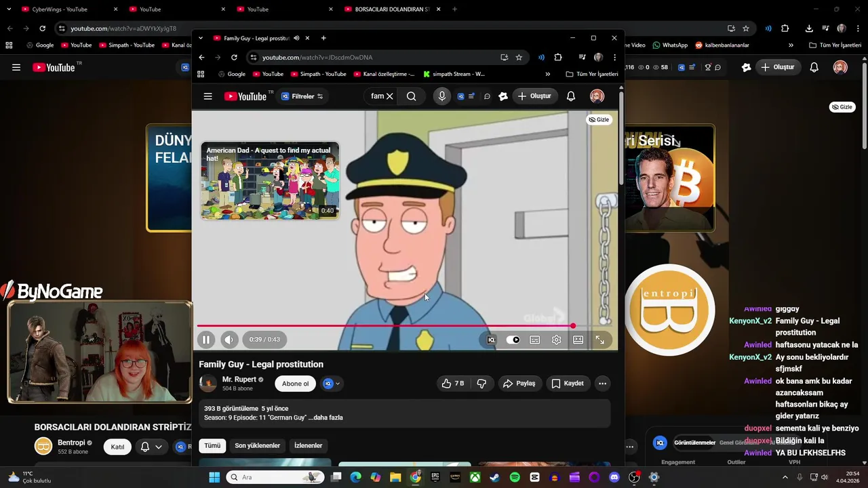Mute the Family Guy tab via its audio icon
Image resolution: width=868 pixels, height=488 pixels.
coord(296,38)
